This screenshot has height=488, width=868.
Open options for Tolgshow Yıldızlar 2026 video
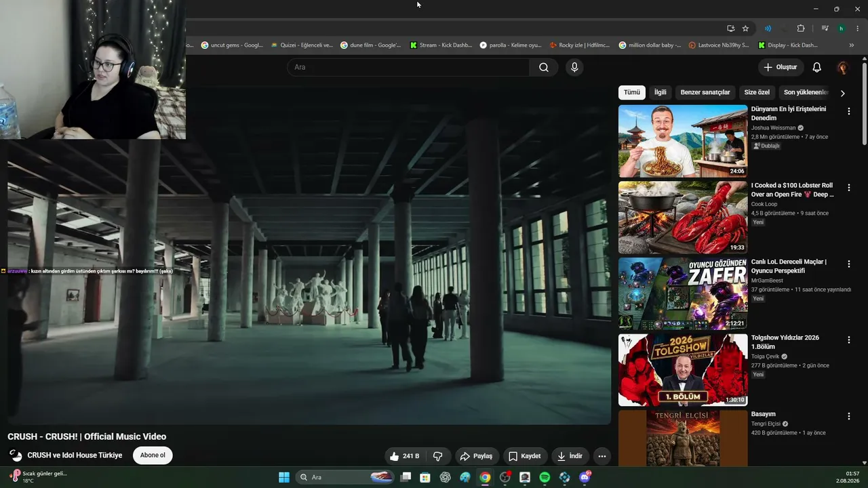point(848,340)
